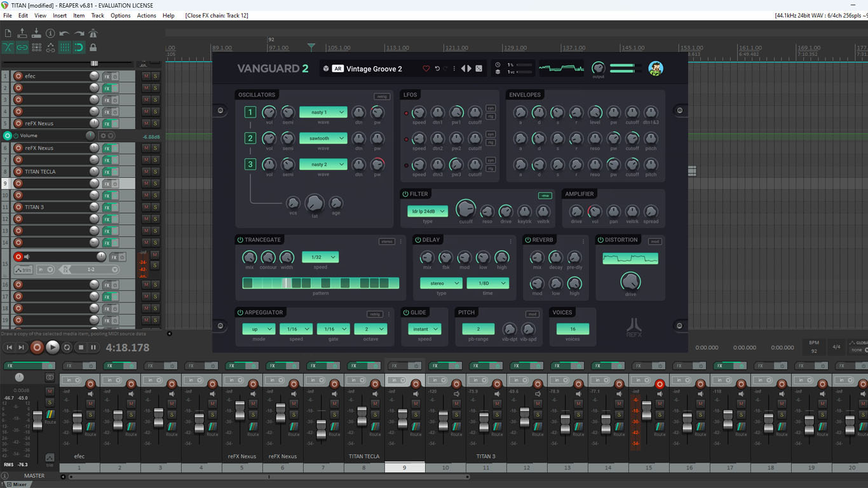Toggle the REVERB power button
868x488 pixels.
pyautogui.click(x=528, y=240)
